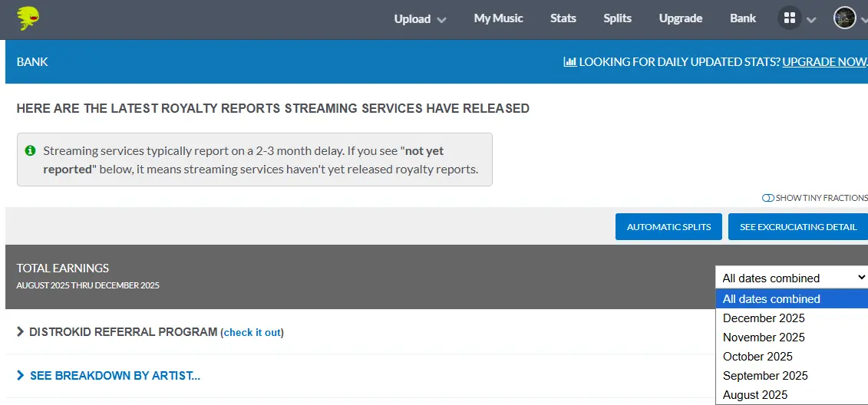Click the BANK heading in blue bar

pyautogui.click(x=32, y=62)
